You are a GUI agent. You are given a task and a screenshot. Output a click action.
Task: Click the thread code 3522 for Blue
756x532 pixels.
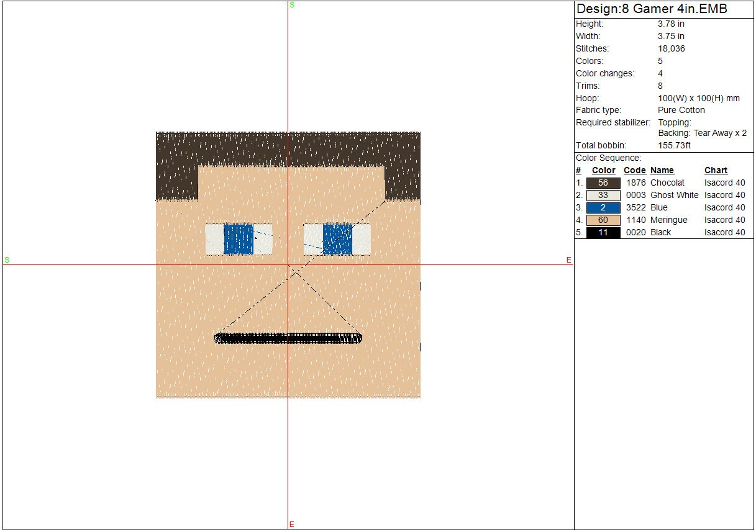tap(635, 208)
